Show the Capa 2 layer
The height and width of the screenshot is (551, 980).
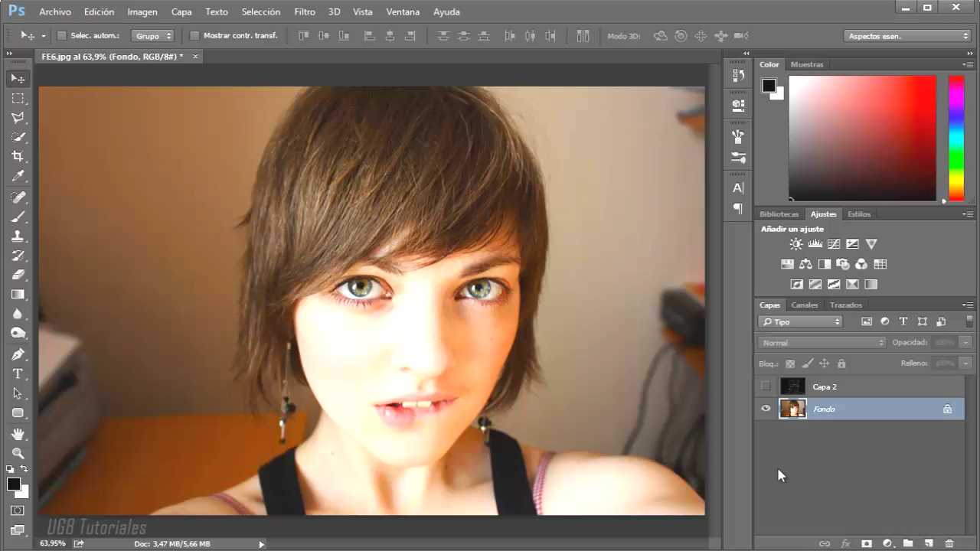click(766, 386)
